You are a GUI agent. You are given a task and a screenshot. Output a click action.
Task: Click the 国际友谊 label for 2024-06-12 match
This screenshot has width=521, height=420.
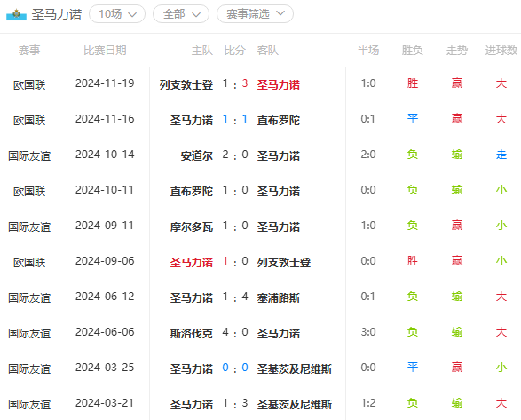29,298
